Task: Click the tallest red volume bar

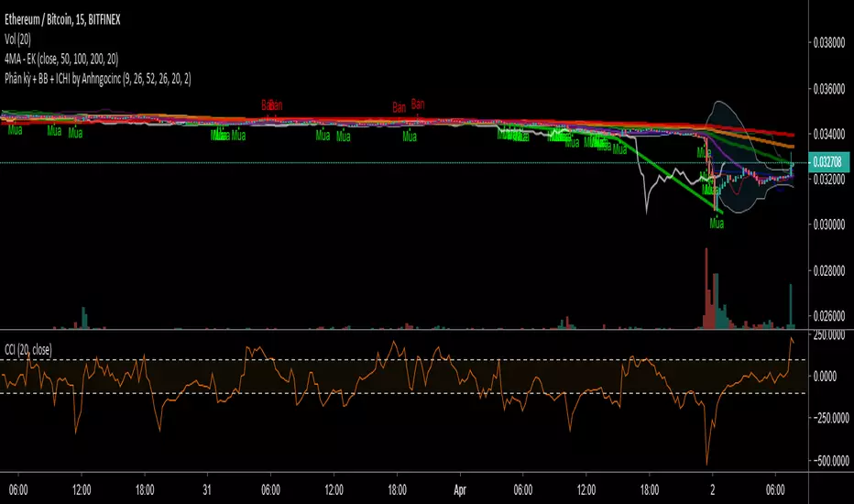Action: pos(707,289)
